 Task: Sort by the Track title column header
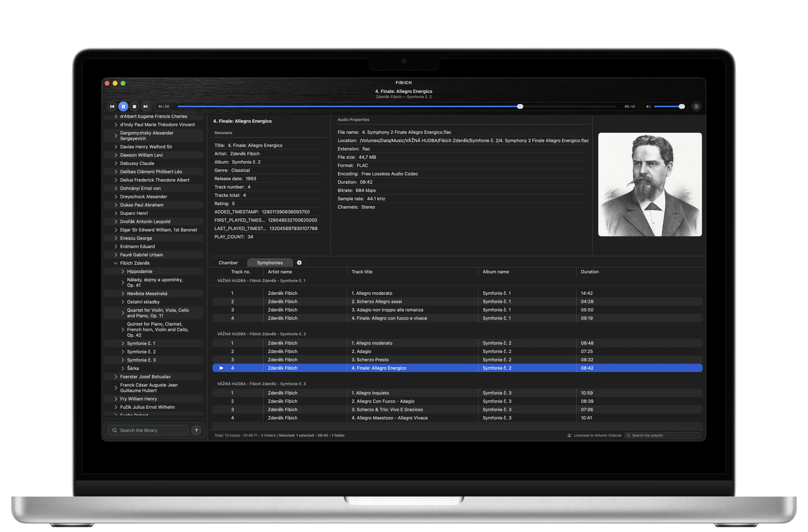pyautogui.click(x=362, y=272)
